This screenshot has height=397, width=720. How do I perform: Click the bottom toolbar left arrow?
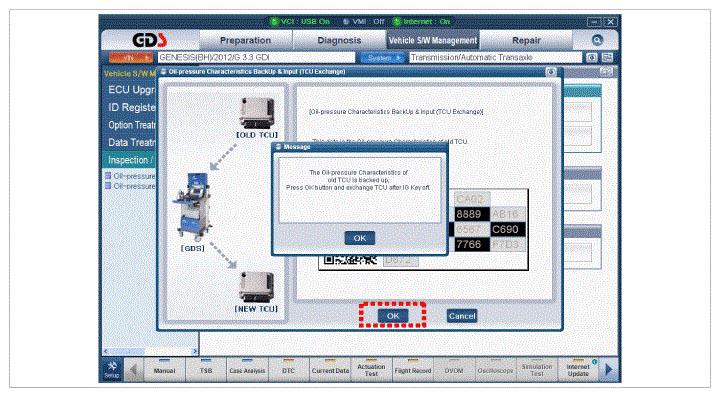[134, 369]
